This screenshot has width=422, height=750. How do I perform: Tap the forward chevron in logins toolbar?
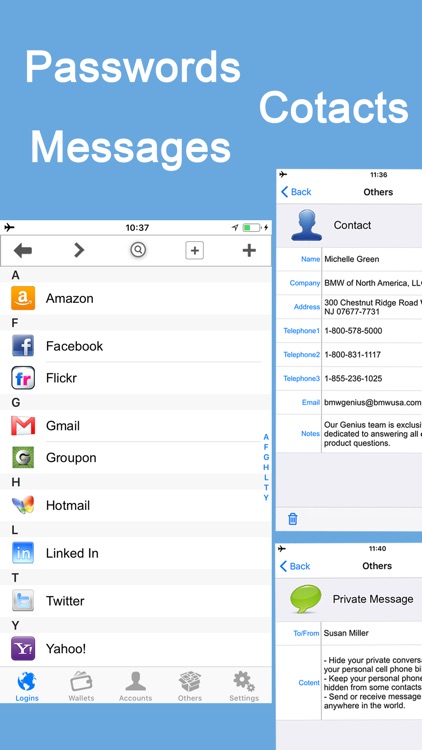point(79,250)
